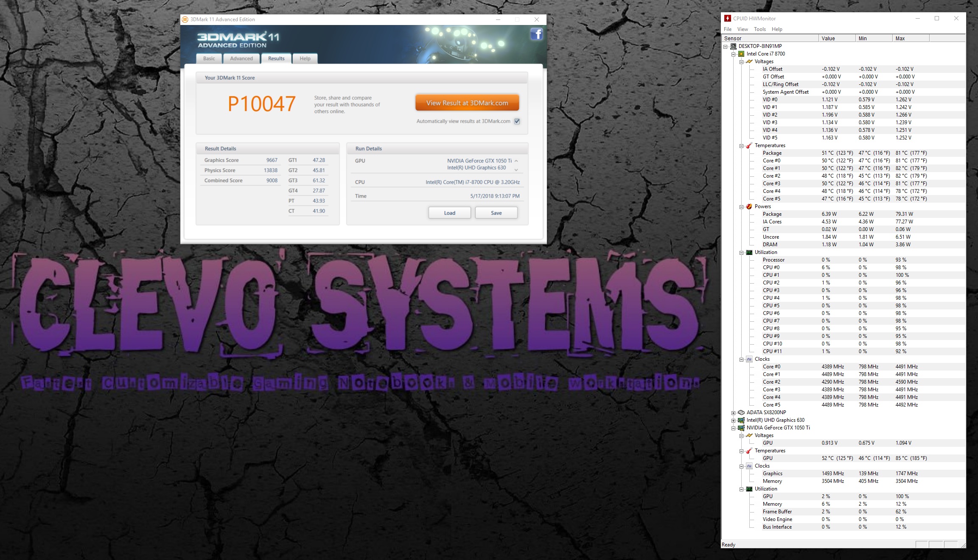Image resolution: width=978 pixels, height=560 pixels.
Task: Click the GPU Clocks waveform icon
Action: [749, 466]
